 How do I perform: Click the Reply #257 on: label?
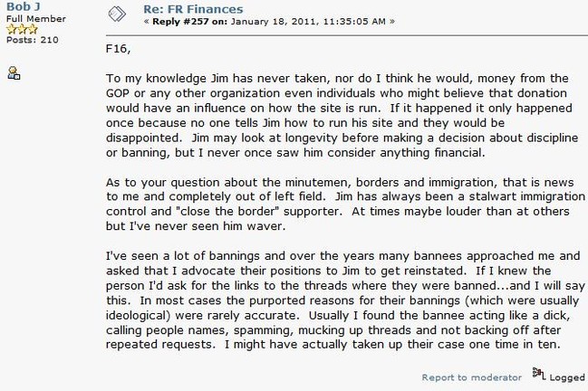coord(189,22)
